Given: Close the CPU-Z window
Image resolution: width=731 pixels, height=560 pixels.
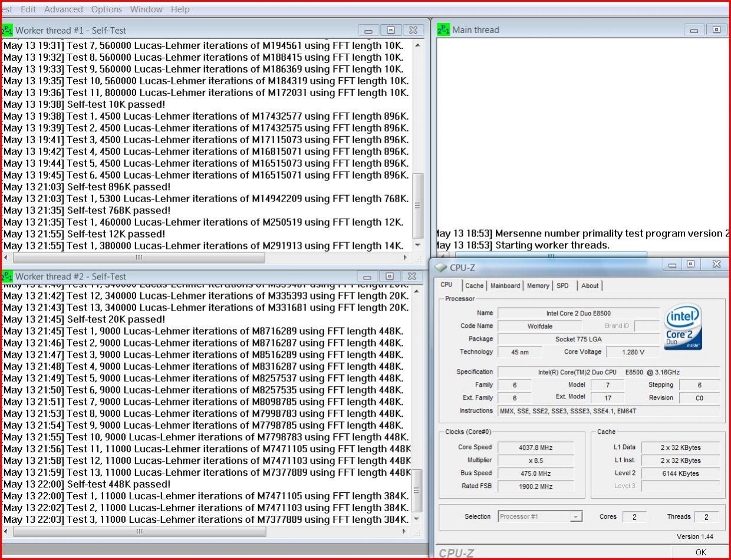Looking at the screenshot, I should tap(715, 265).
